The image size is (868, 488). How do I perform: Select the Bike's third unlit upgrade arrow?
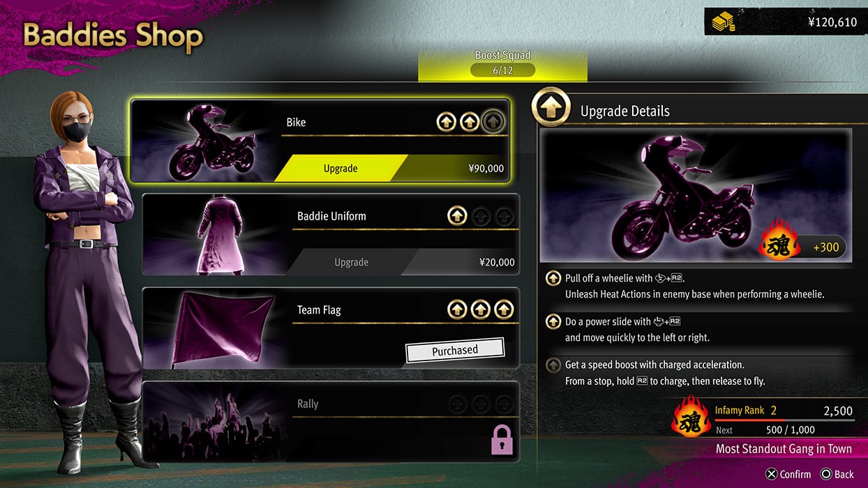click(493, 123)
